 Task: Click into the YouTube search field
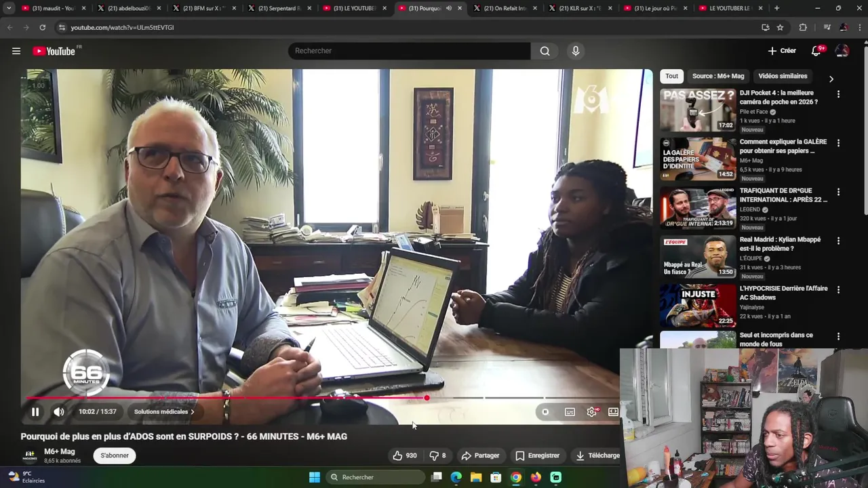(x=410, y=51)
